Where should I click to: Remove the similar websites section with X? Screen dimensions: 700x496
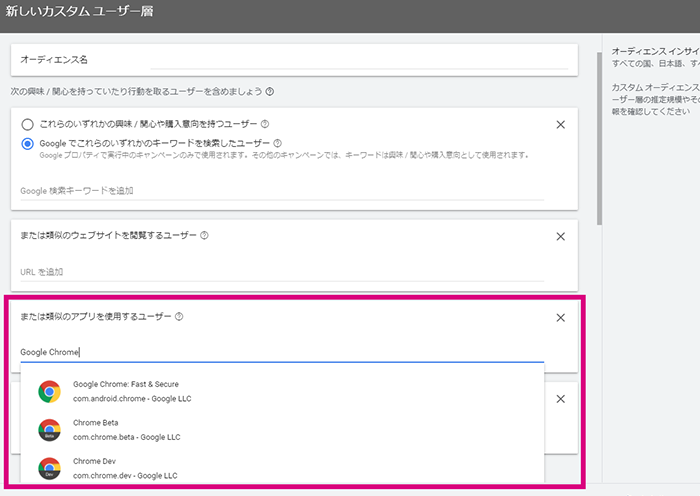561,237
